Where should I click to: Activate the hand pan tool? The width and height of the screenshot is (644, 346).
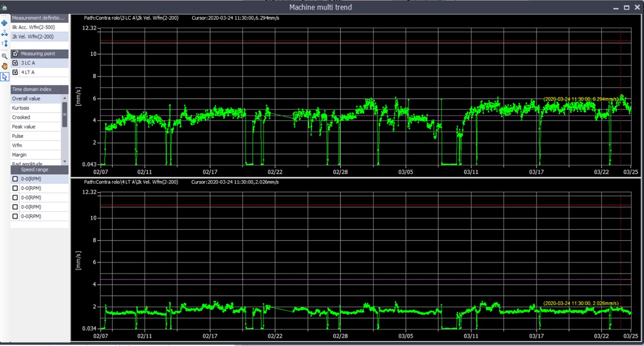coord(4,66)
